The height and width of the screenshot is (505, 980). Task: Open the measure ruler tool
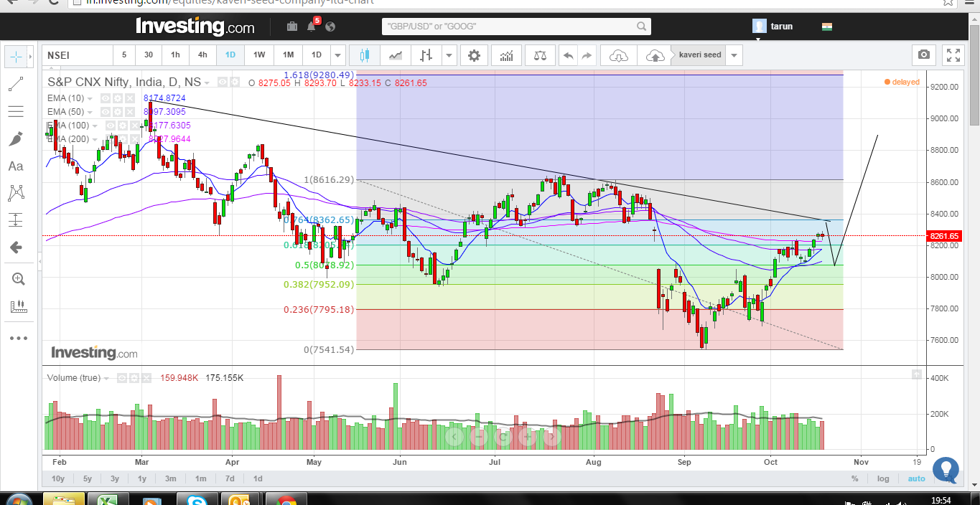19,307
